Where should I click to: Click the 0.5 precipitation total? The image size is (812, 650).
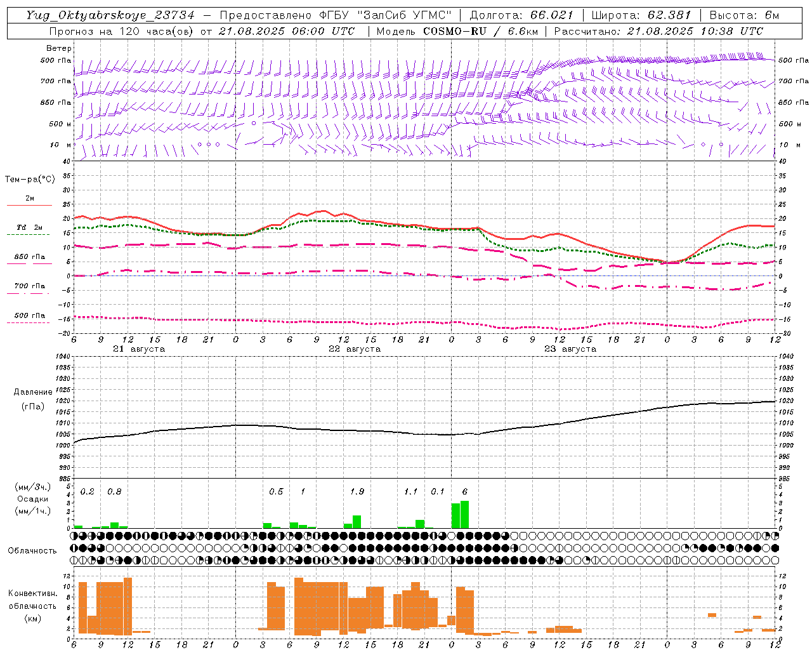pos(276,492)
